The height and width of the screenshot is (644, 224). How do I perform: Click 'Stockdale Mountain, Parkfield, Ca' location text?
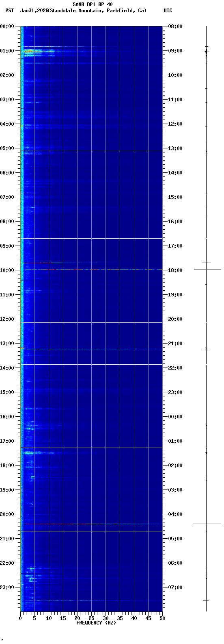click(x=97, y=11)
